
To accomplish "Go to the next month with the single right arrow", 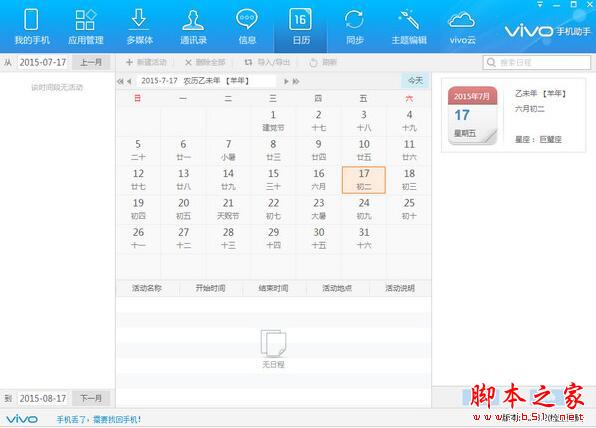I will coord(286,81).
